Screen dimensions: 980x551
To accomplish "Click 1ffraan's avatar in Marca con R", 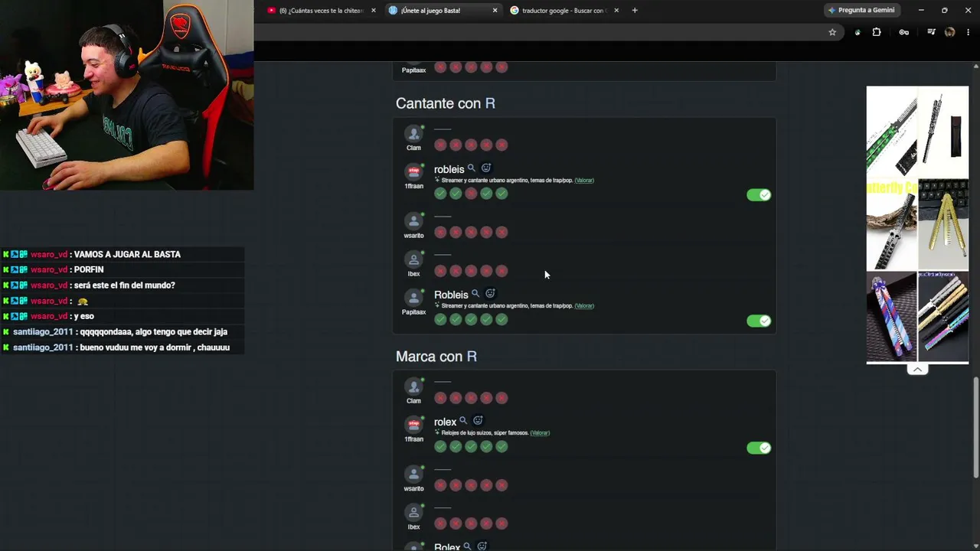I will pyautogui.click(x=413, y=425).
